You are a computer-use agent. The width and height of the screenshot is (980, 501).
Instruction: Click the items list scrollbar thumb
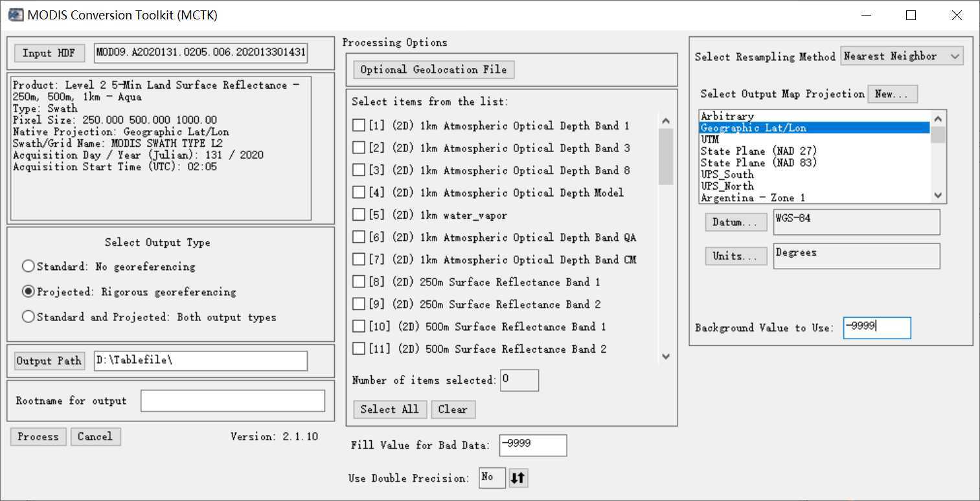tap(666, 157)
